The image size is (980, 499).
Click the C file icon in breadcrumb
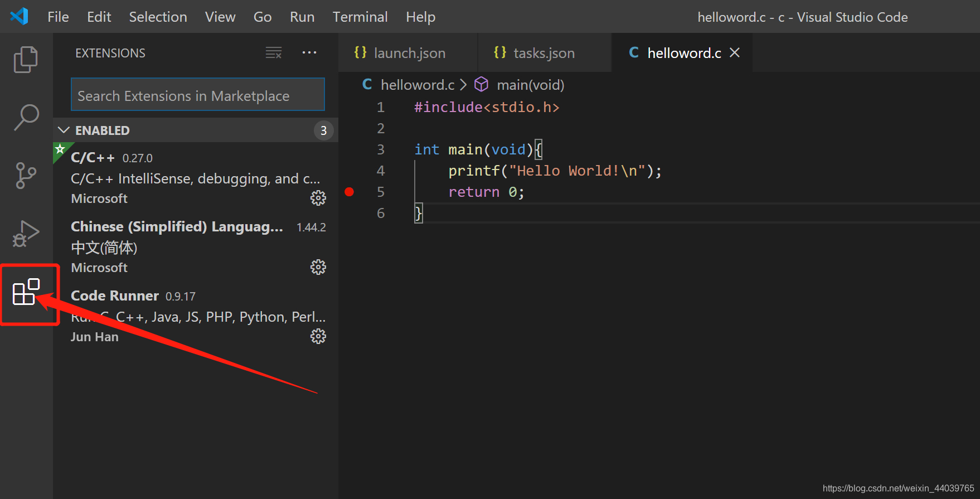(367, 85)
